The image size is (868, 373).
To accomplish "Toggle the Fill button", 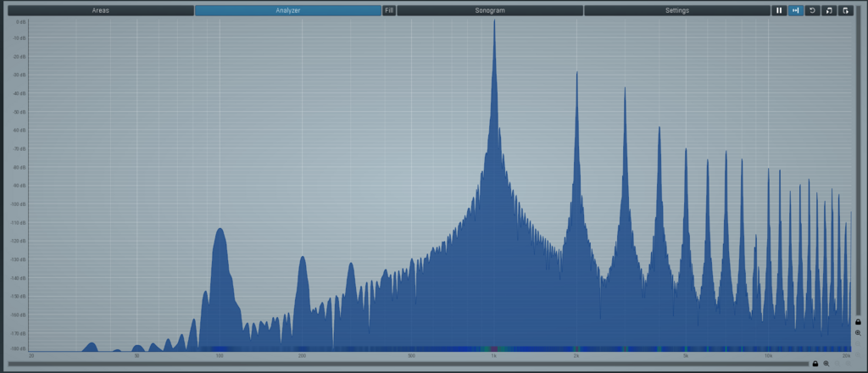I will point(389,10).
